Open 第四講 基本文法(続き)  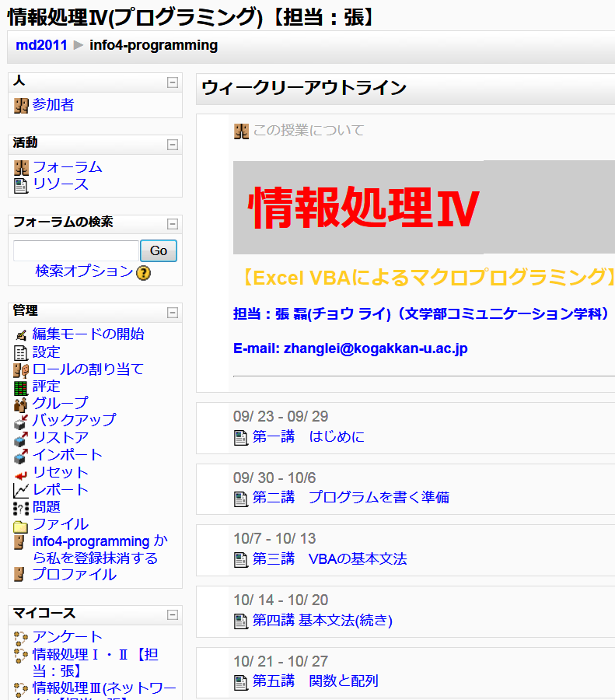click(322, 620)
